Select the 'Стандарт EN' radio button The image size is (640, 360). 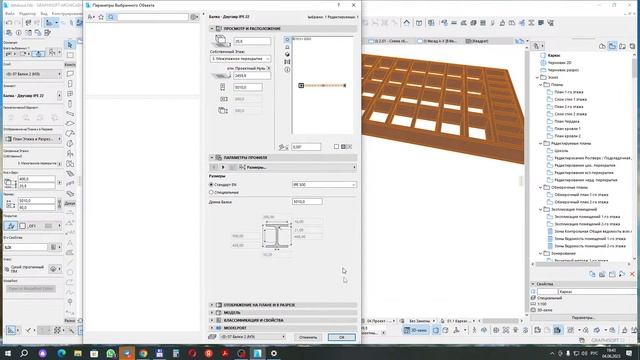click(x=211, y=185)
